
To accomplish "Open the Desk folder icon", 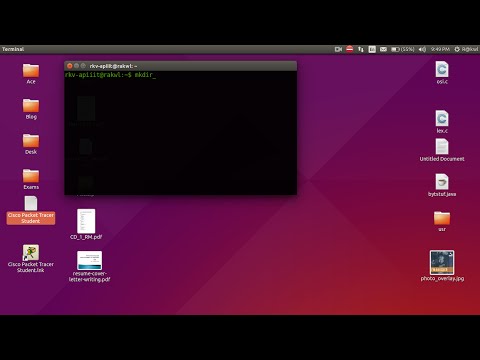I will click(x=31, y=141).
